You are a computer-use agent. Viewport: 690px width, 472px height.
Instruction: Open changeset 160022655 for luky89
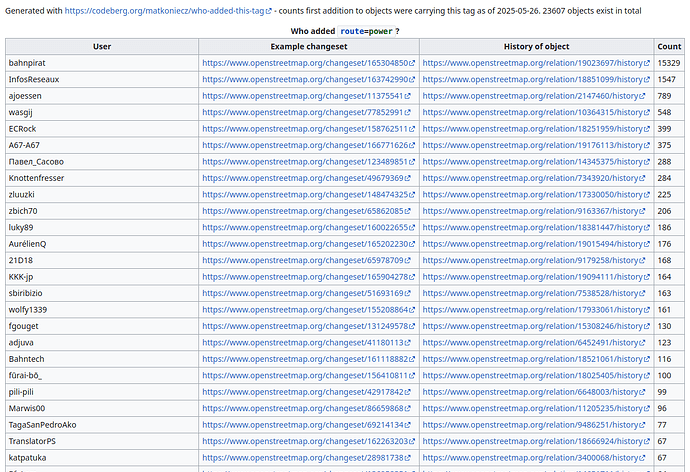click(308, 227)
